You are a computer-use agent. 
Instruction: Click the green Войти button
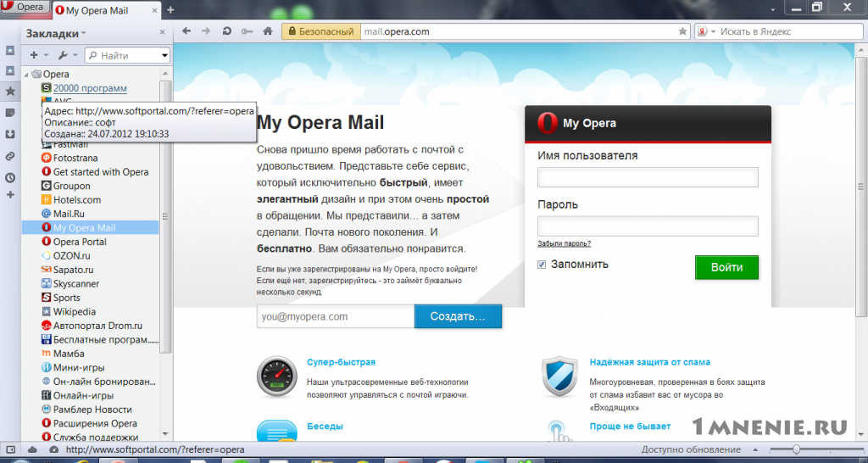726,267
